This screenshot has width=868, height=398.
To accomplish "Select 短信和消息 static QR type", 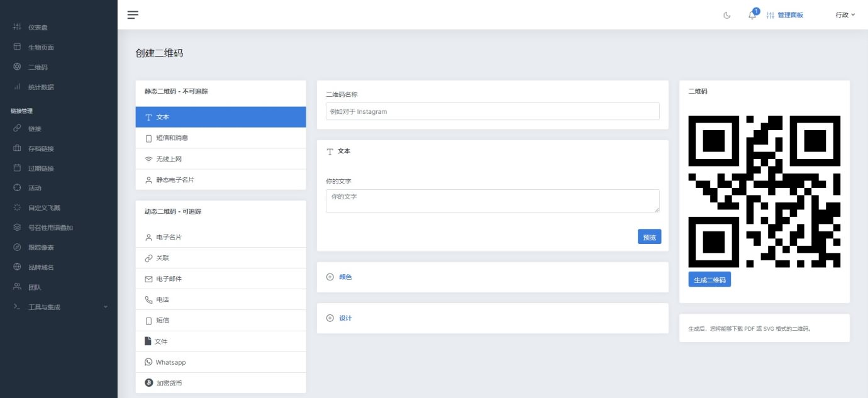I will tap(221, 138).
